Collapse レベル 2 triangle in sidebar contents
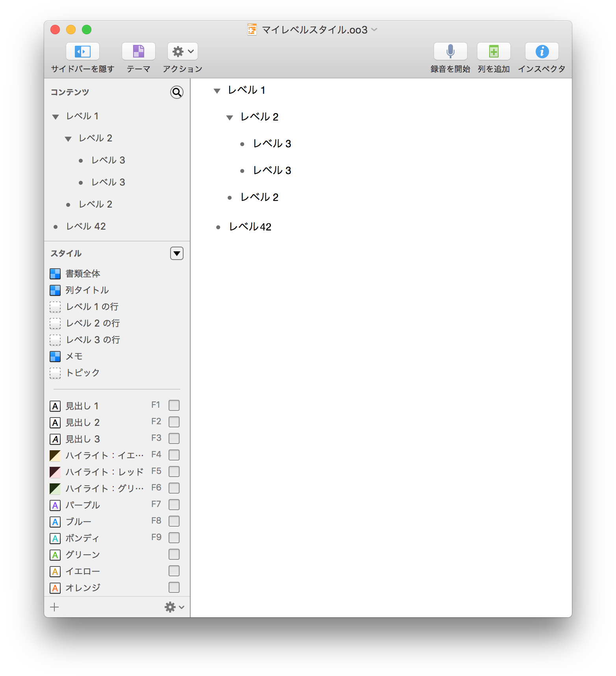616x676 pixels. coord(68,139)
